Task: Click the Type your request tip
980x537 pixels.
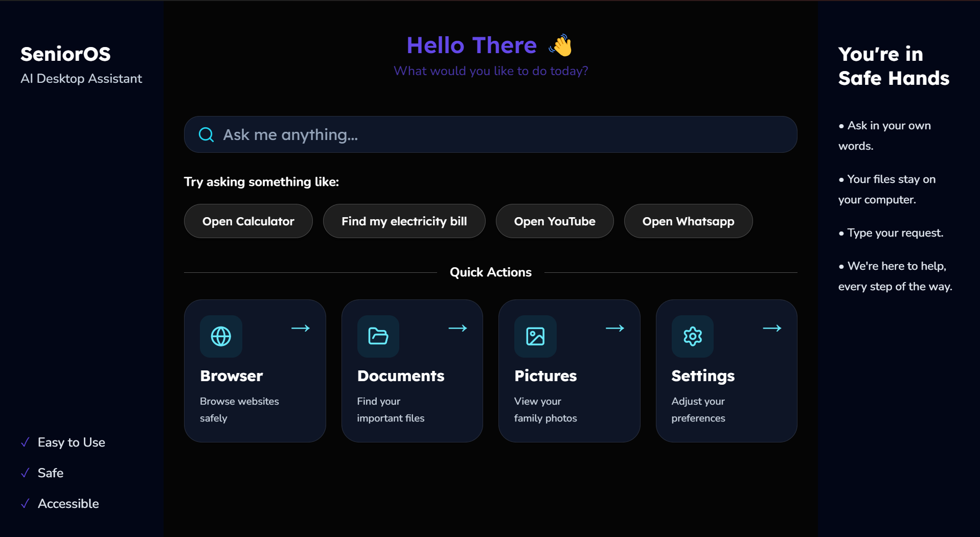Action: (891, 233)
